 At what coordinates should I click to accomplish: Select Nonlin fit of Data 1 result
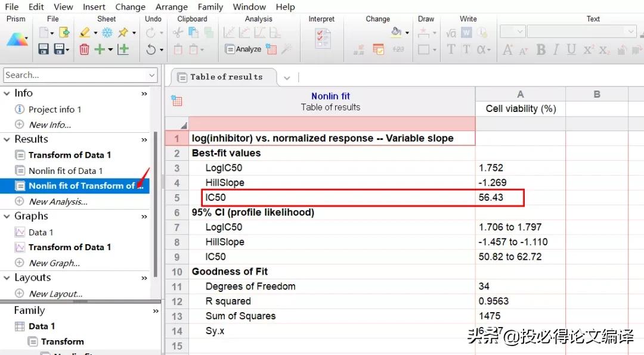click(x=66, y=171)
